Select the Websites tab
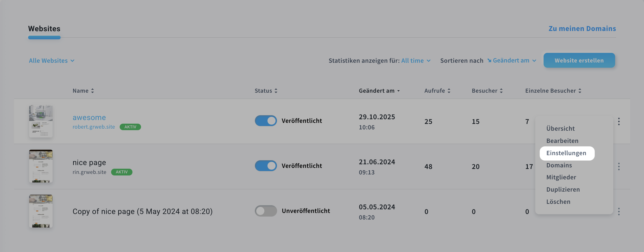Image resolution: width=644 pixels, height=252 pixels. [x=44, y=29]
